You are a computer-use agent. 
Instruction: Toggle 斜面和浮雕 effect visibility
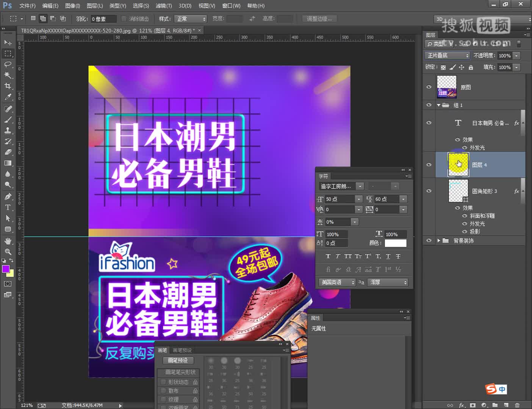click(x=465, y=216)
